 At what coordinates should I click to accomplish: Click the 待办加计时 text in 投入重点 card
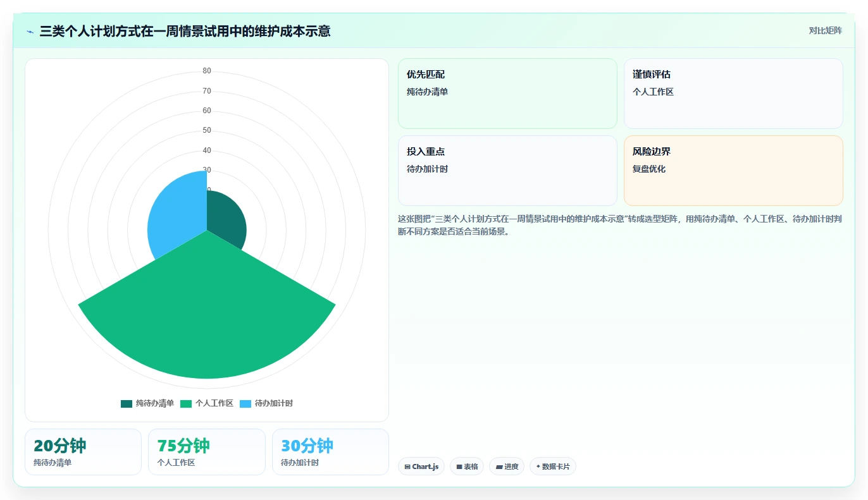point(428,169)
